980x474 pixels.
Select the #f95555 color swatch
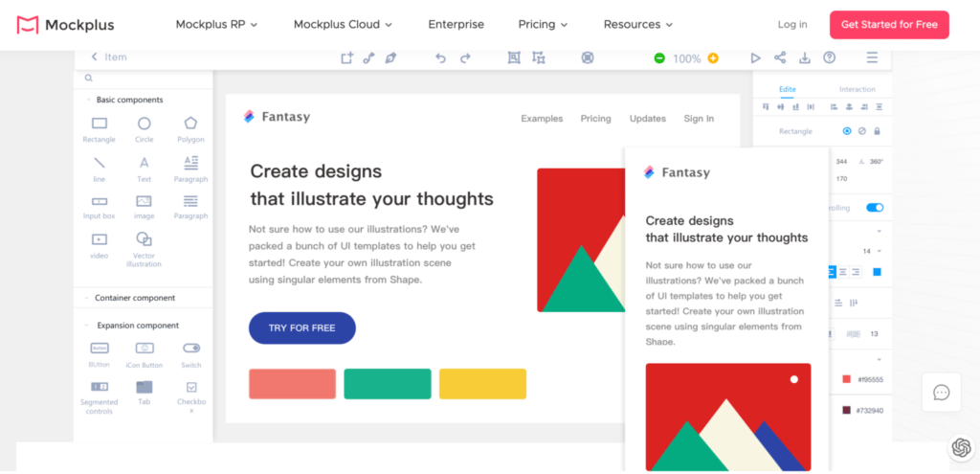846,379
